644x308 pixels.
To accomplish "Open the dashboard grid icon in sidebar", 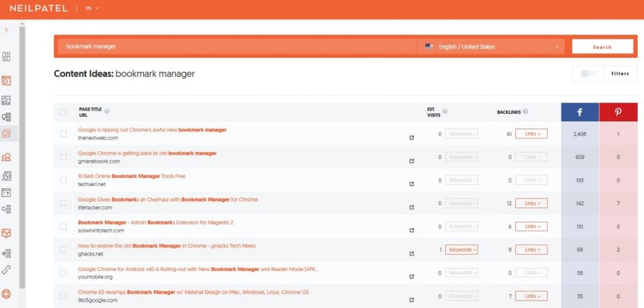I will [6, 57].
